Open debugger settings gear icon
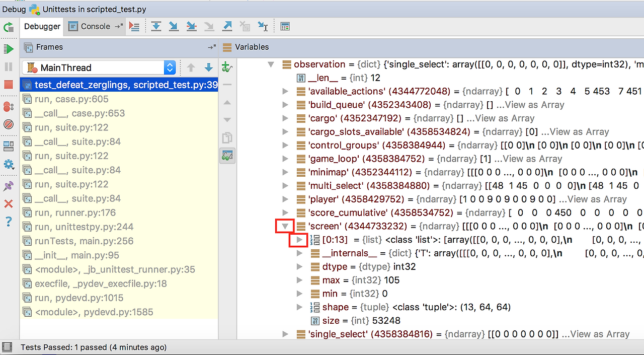 click(9, 164)
